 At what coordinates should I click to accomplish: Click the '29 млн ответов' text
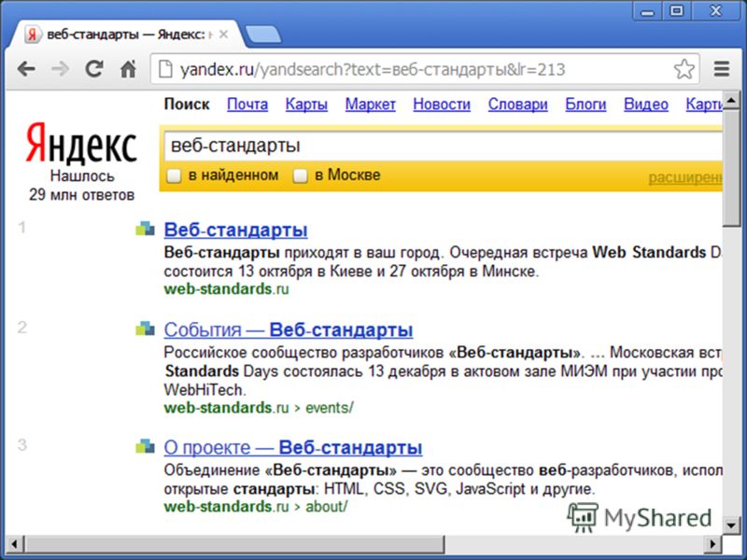pyautogui.click(x=81, y=195)
